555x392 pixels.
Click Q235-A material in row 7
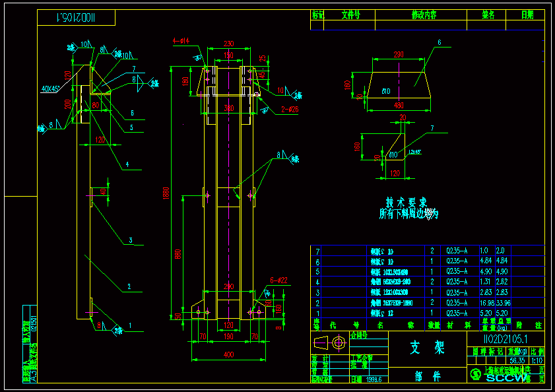point(457,251)
